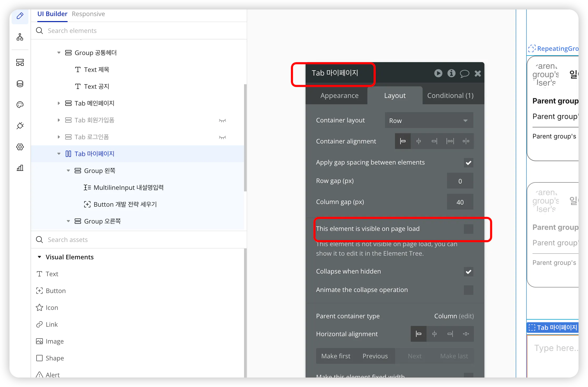Collapse the Visual Elements section
The image size is (588, 387).
(x=39, y=257)
